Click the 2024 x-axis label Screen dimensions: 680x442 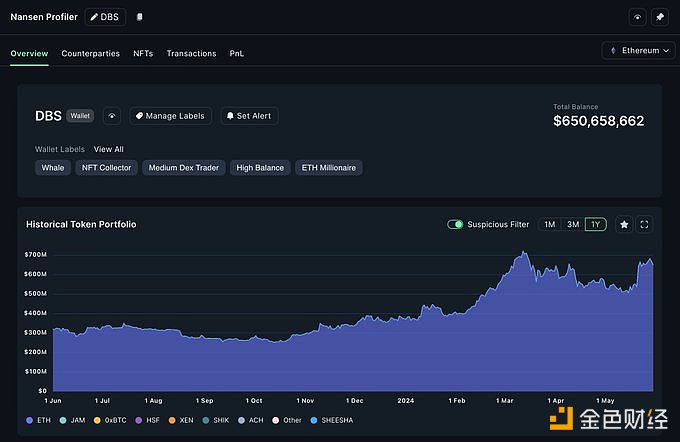[405, 401]
